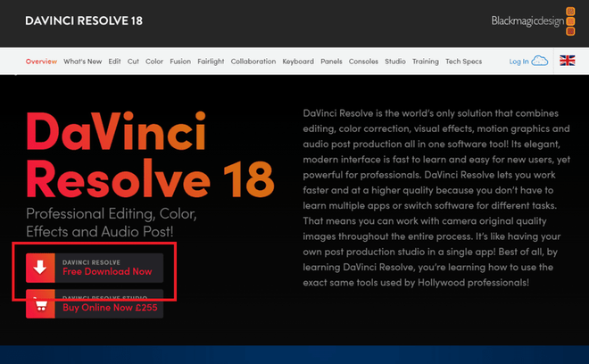Open the Collaboration tab

click(x=253, y=62)
